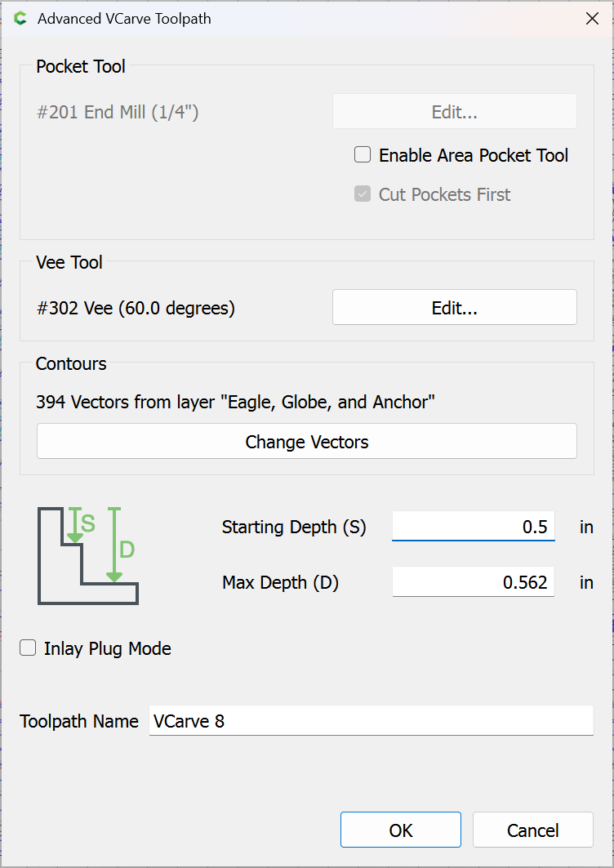Confirm the toolpath with OK
The image size is (614, 868).
(x=400, y=830)
